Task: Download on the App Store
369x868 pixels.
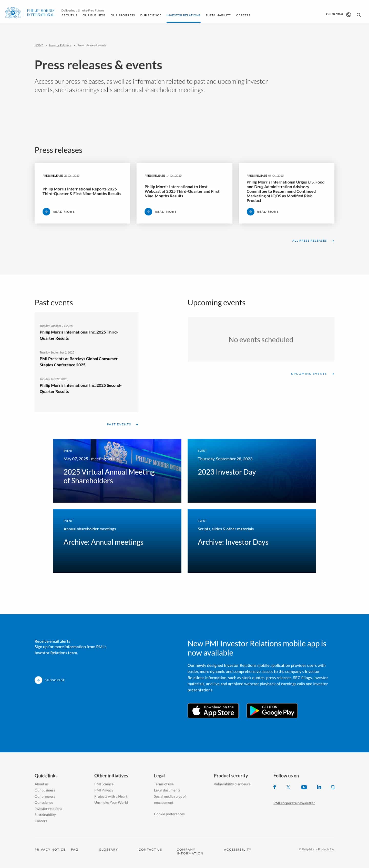Action: point(213,711)
